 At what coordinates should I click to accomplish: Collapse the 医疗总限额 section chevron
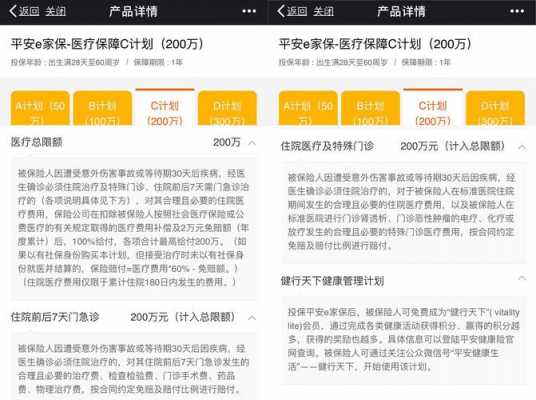point(252,143)
